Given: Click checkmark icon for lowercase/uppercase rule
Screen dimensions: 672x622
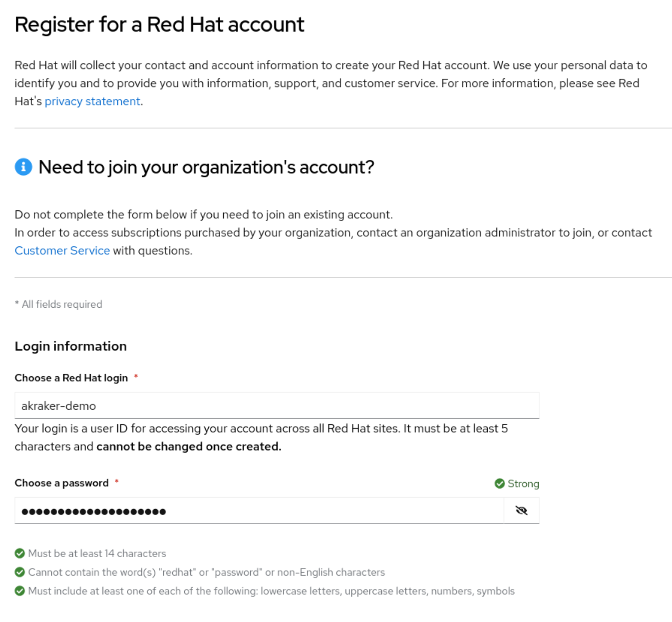Looking at the screenshot, I should [x=20, y=591].
